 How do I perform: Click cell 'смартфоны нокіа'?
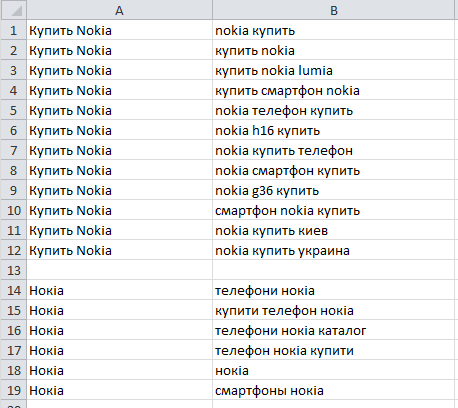point(333,390)
